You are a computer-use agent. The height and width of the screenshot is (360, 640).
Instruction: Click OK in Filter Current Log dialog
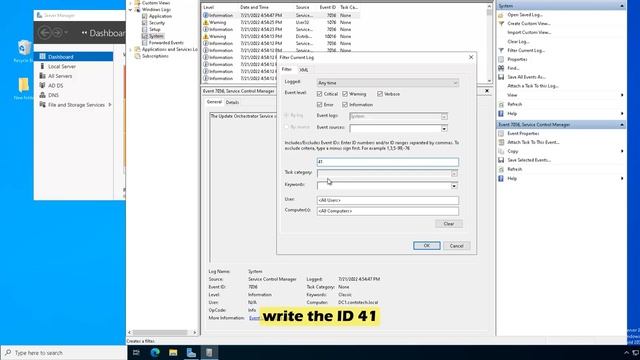pyautogui.click(x=427, y=246)
